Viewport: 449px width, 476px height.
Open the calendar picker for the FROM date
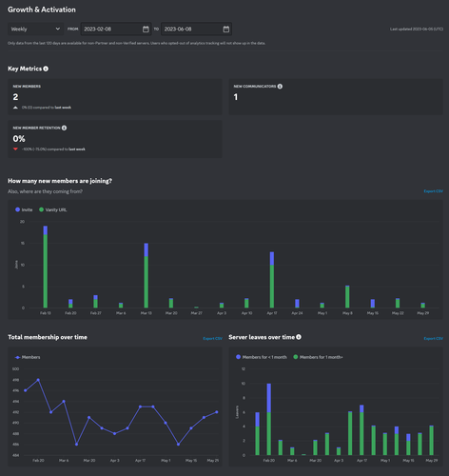[x=146, y=30]
